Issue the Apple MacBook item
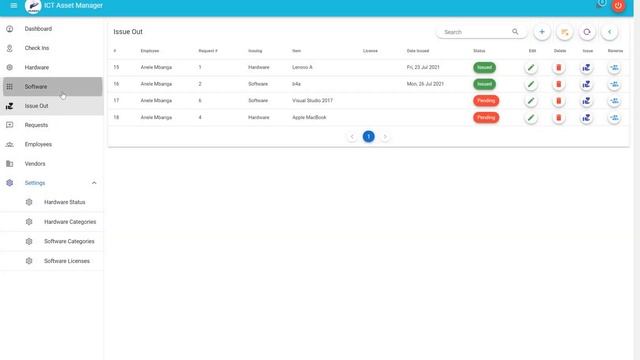This screenshot has width=640, height=360. (x=587, y=118)
